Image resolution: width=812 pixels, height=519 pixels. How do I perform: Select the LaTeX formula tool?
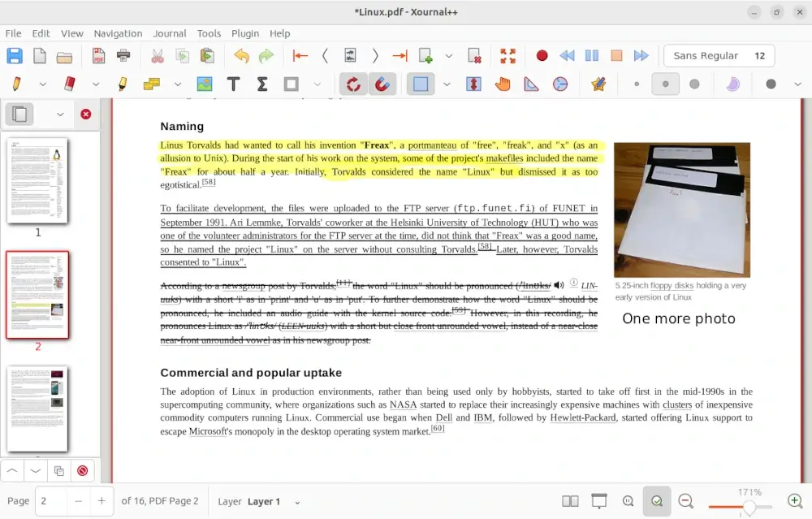[x=262, y=84]
